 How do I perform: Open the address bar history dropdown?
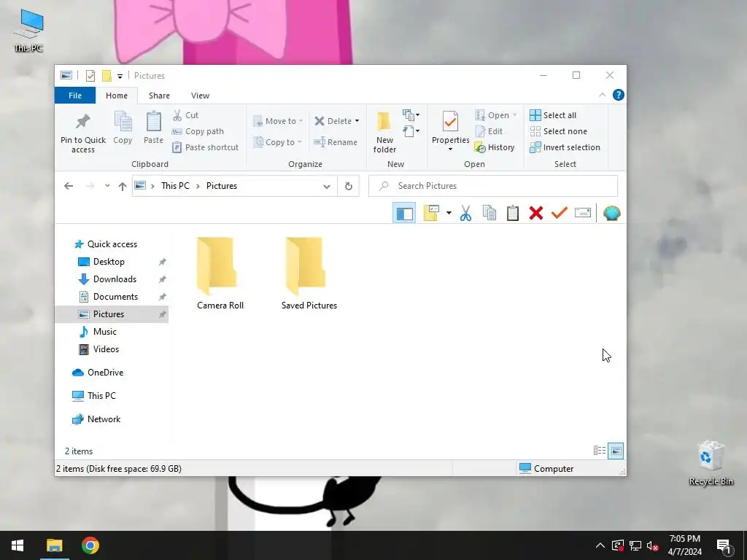327,186
